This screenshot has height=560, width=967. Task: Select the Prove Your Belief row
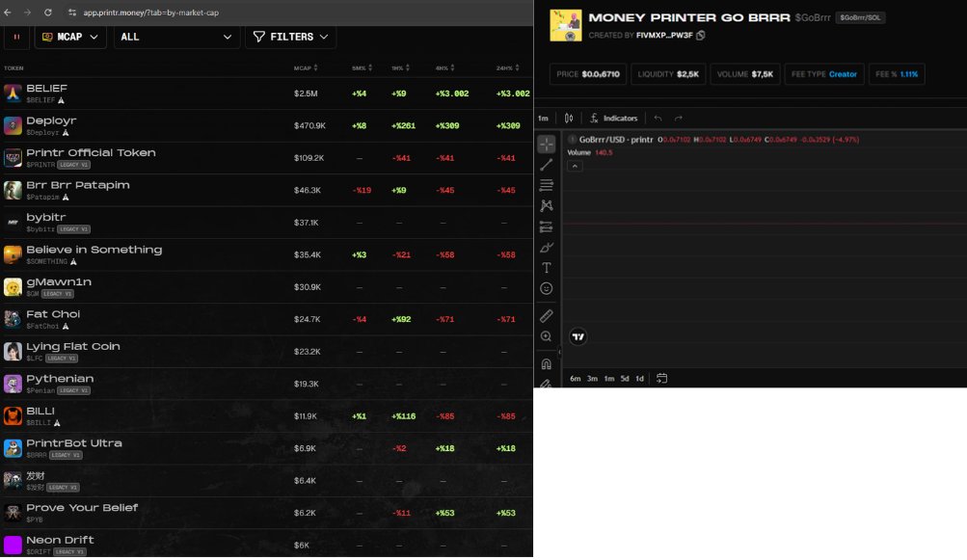pyautogui.click(x=266, y=513)
